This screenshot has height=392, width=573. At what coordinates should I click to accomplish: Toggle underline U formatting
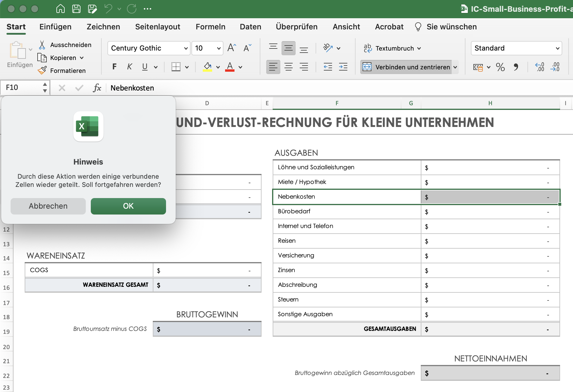[x=145, y=67]
